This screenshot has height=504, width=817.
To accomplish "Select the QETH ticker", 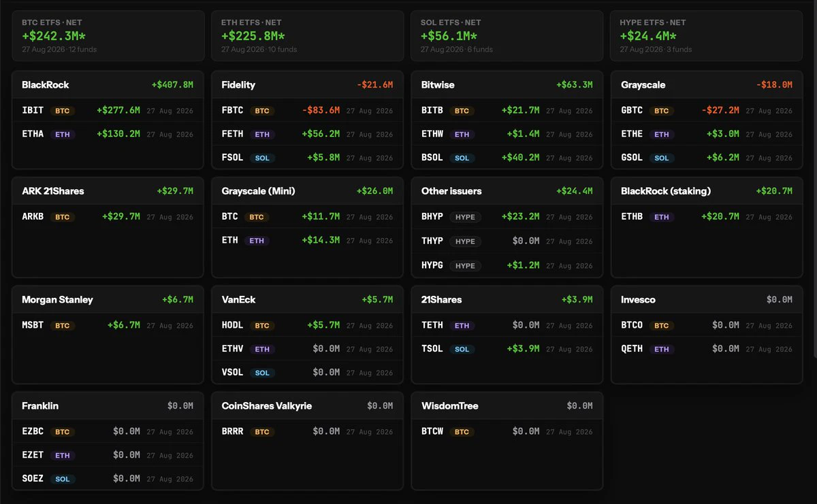I will pyautogui.click(x=632, y=348).
